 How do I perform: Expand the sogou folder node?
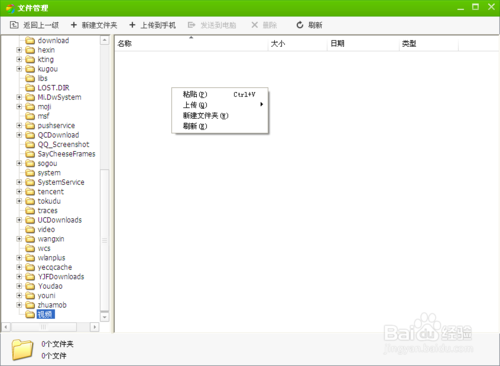click(19, 163)
